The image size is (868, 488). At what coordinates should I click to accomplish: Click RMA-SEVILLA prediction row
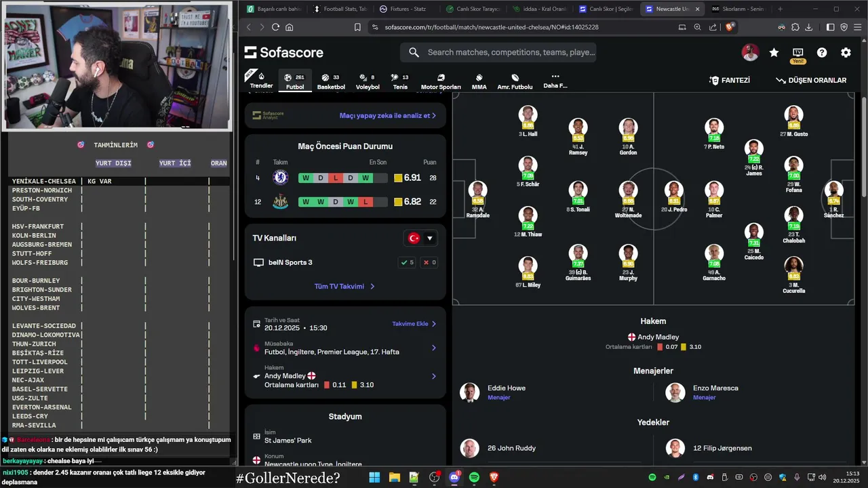tap(119, 426)
